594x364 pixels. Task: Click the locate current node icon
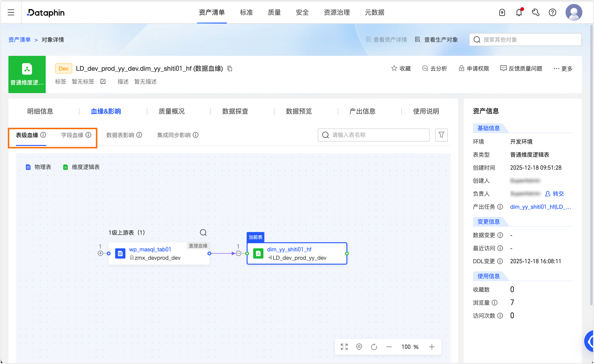(x=359, y=347)
